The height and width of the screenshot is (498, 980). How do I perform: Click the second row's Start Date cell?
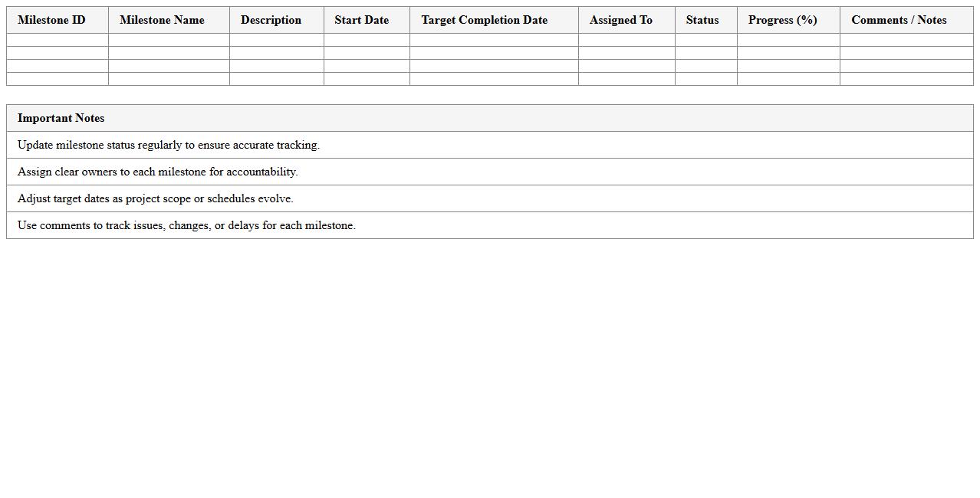pyautogui.click(x=361, y=52)
